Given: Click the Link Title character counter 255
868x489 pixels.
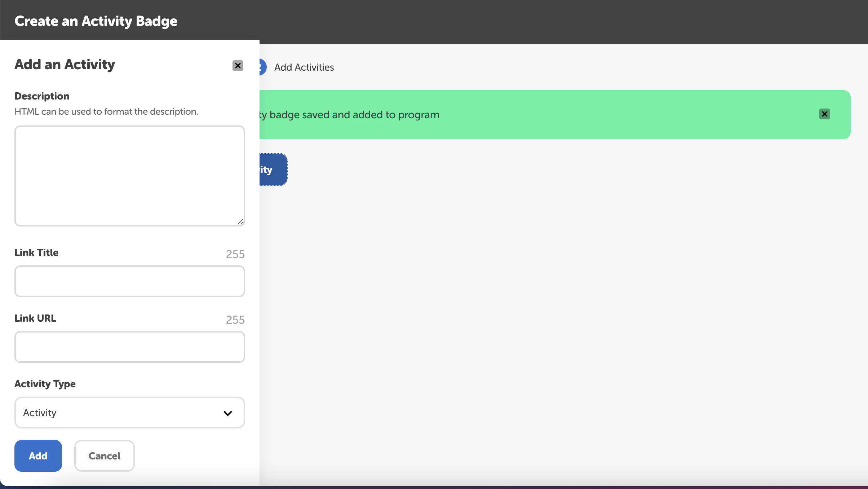Looking at the screenshot, I should (x=235, y=254).
